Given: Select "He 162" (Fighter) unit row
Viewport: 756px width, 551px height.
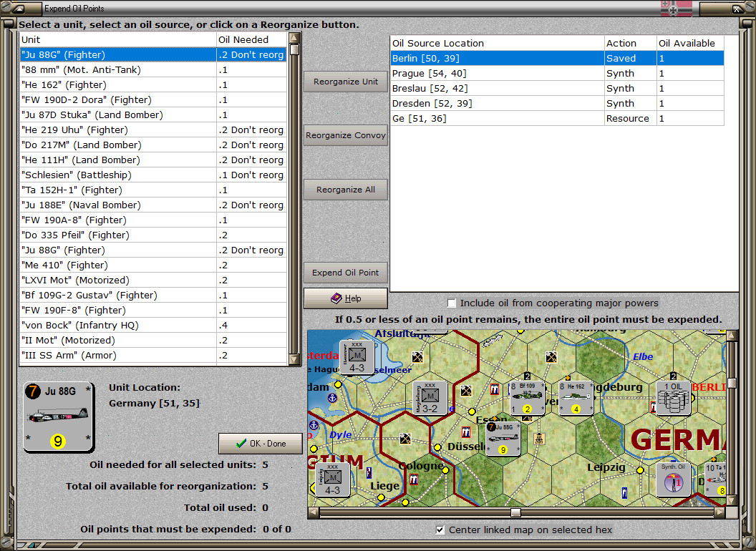Looking at the screenshot, I should [x=153, y=85].
